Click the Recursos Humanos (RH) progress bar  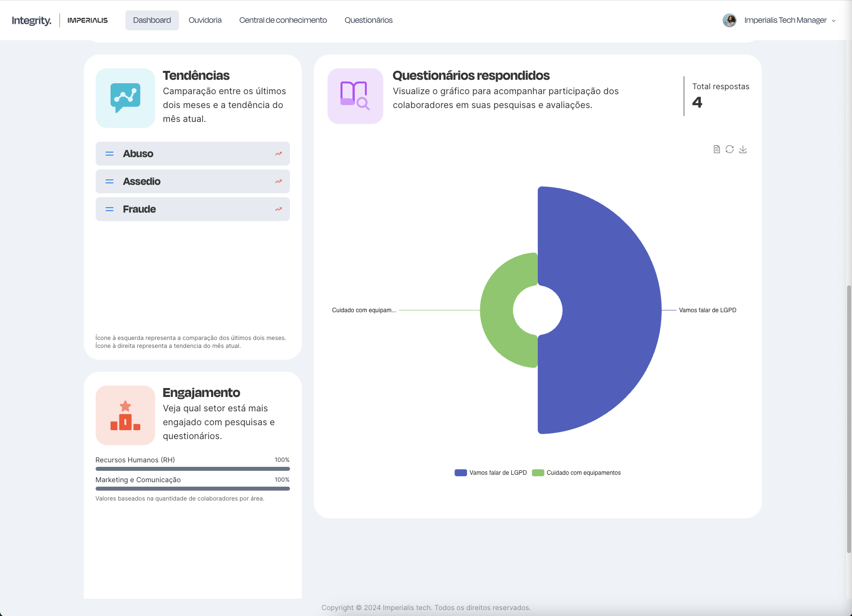(x=193, y=469)
